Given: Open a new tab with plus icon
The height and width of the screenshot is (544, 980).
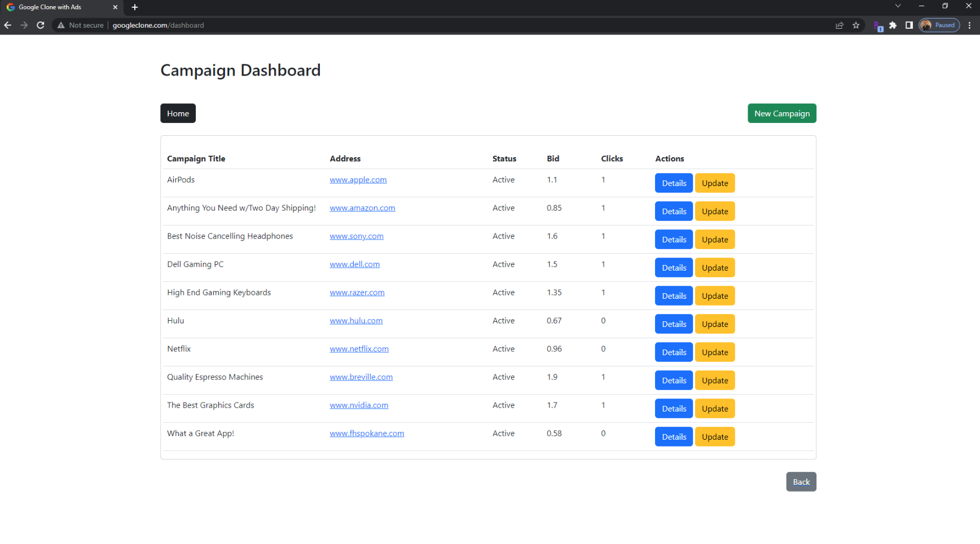Looking at the screenshot, I should click(135, 7).
